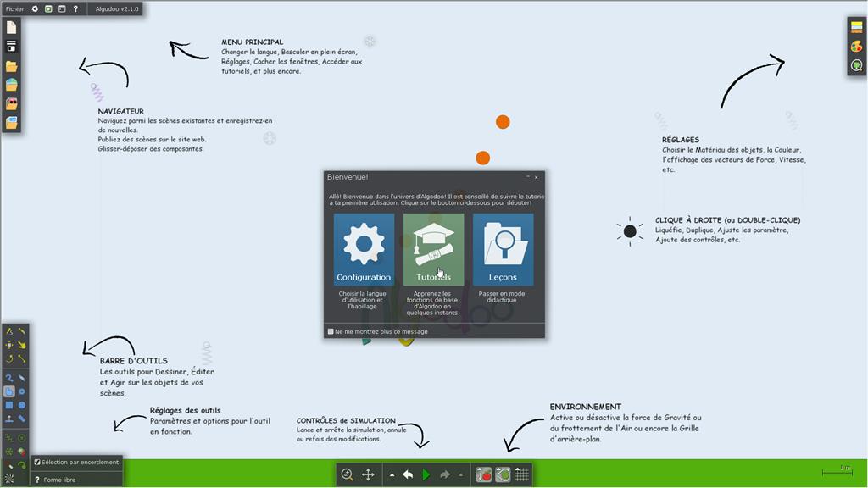
Task: Close the Bienvenue dialog
Action: pos(537,177)
